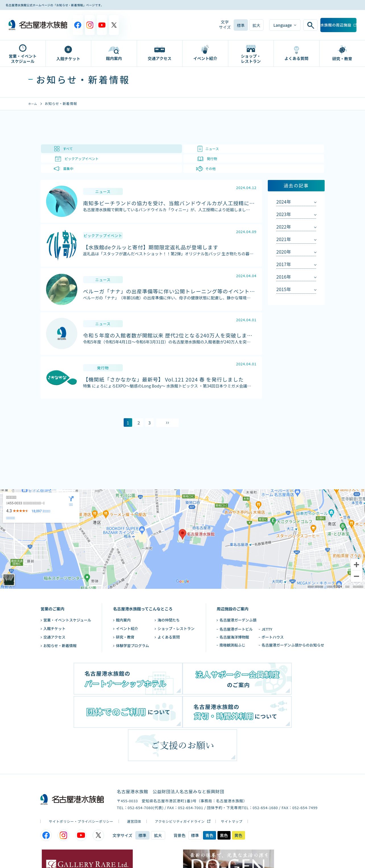The image size is (365, 868).
Task: Click the train icon for 交通アクセス
Action: (159, 49)
